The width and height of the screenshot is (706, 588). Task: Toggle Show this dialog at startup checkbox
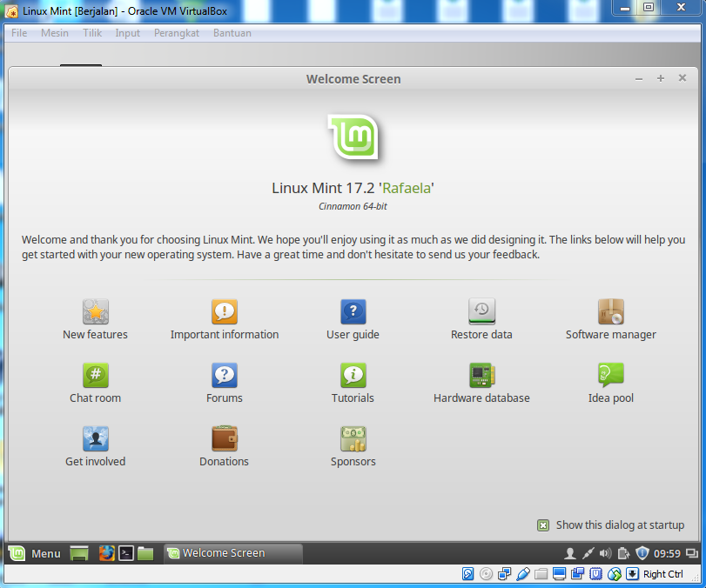pyautogui.click(x=543, y=525)
